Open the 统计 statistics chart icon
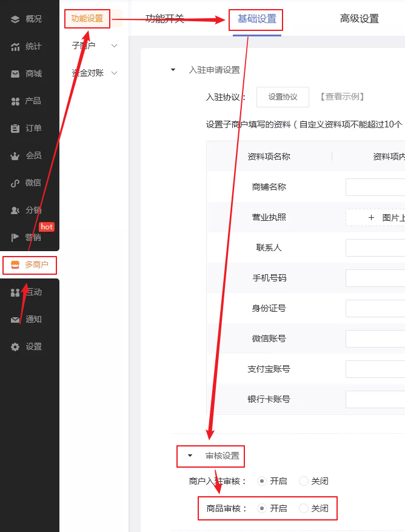Image resolution: width=405 pixels, height=532 pixels. 15,47
